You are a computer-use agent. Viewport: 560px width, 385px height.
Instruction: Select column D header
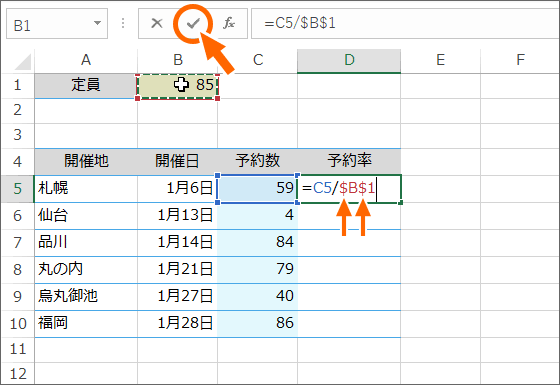(x=349, y=60)
